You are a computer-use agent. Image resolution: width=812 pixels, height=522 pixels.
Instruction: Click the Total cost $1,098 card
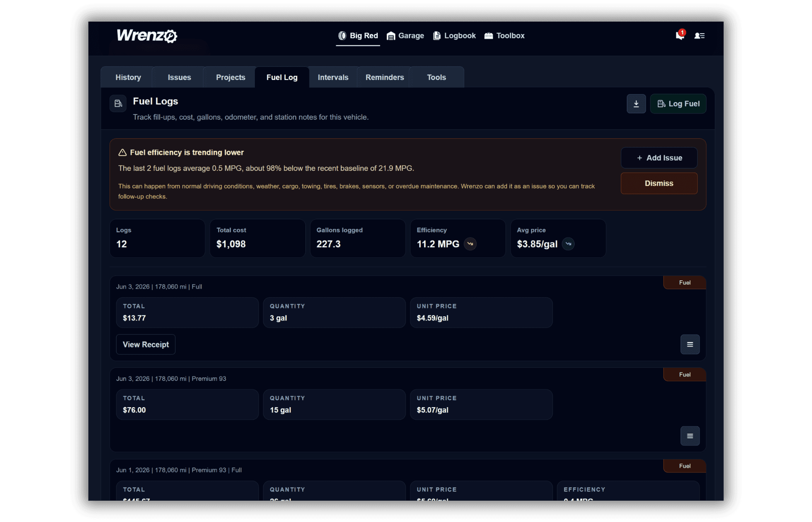coord(258,238)
